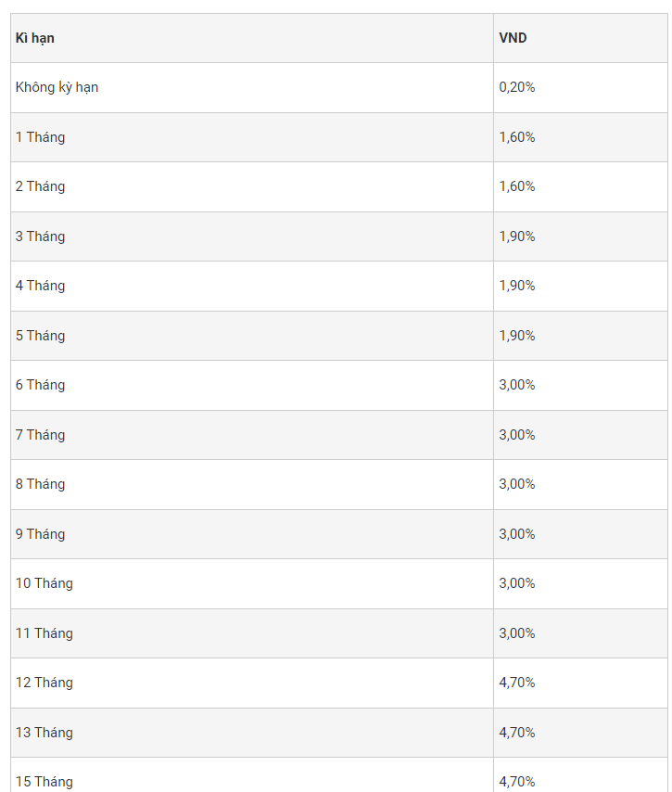Click the "15 Tháng" term cell
The width and height of the screenshot is (672, 792).
click(x=44, y=782)
